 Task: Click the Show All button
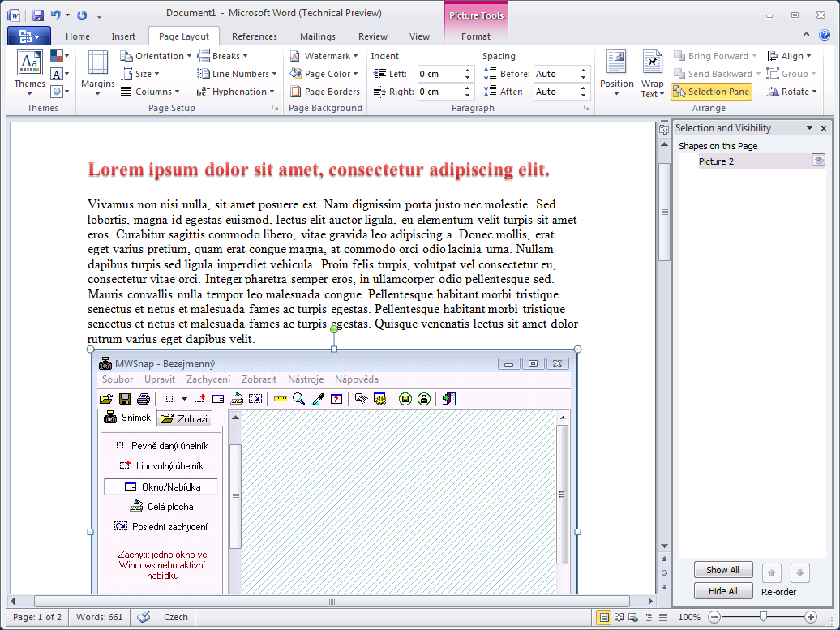722,570
